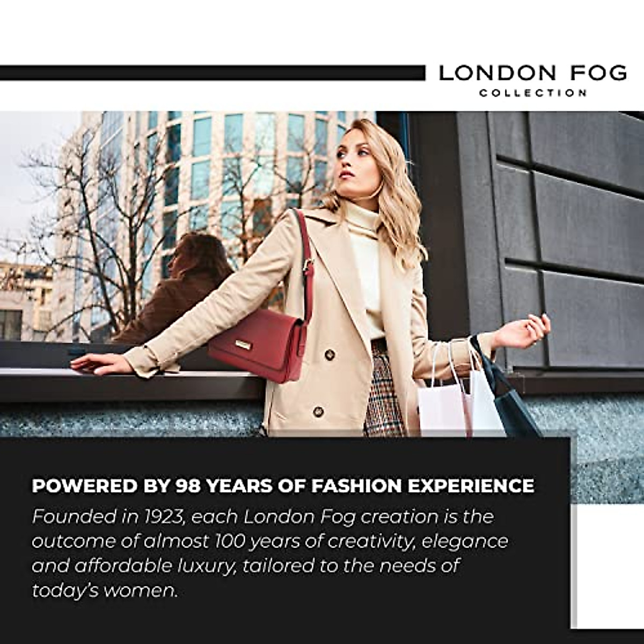Click the Founded in 1923 paragraph text

pyautogui.click(x=270, y=553)
